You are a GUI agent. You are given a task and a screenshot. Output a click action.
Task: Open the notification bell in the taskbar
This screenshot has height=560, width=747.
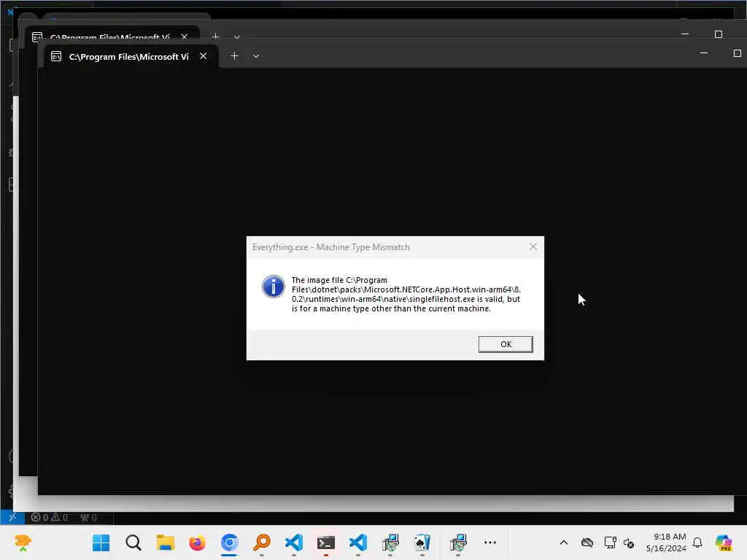(697, 542)
